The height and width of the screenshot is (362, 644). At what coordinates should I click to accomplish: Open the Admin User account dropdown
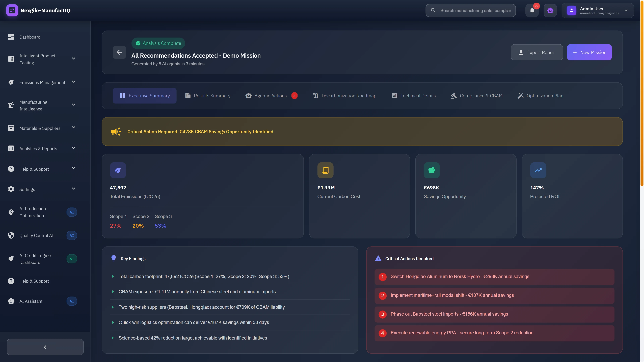click(626, 10)
